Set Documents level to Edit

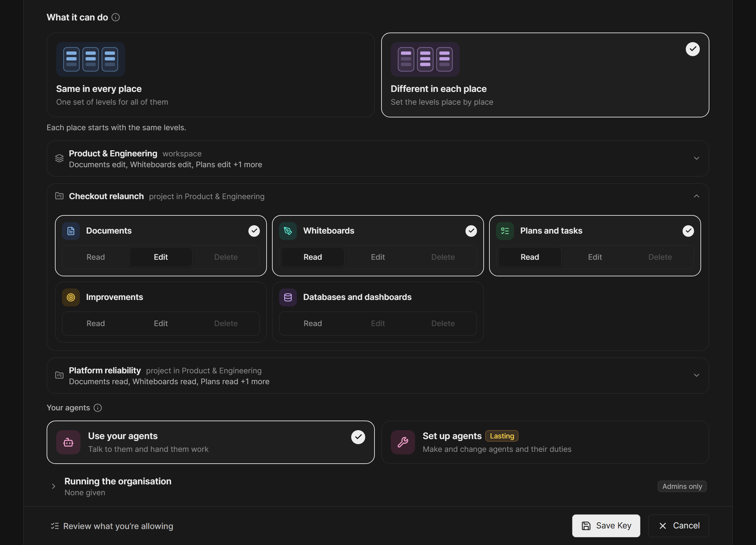click(161, 257)
